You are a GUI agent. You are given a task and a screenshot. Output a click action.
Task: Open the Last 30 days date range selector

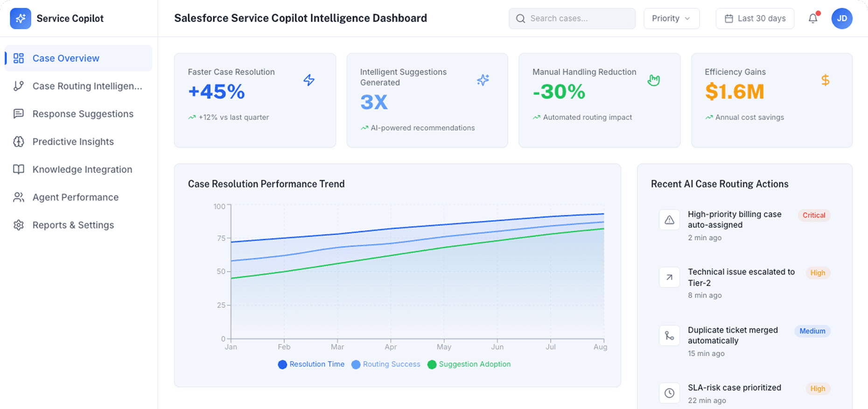coord(755,18)
